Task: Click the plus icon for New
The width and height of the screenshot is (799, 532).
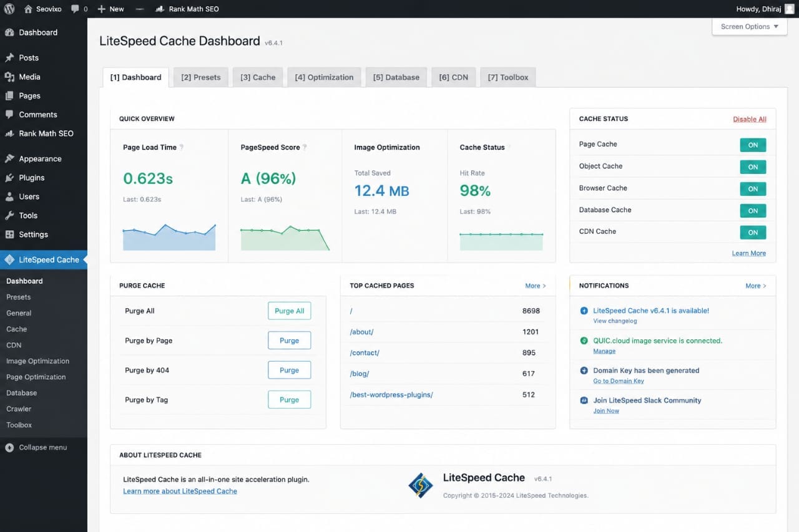Action: pos(101,9)
